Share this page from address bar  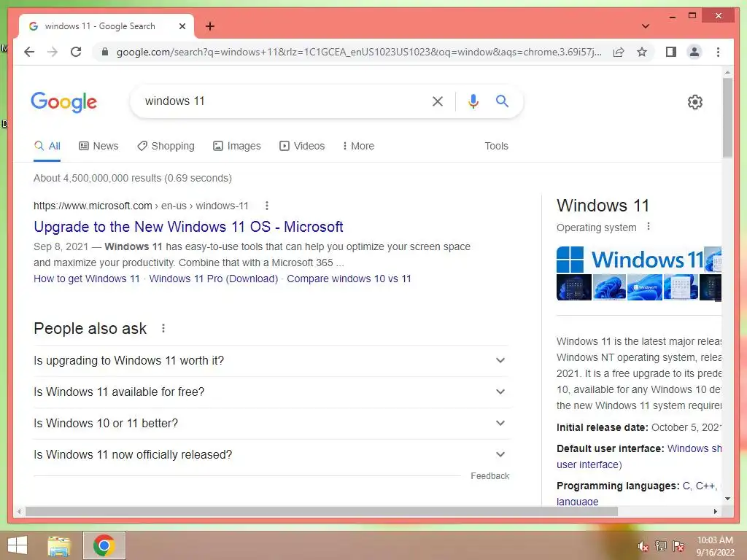[x=619, y=52]
